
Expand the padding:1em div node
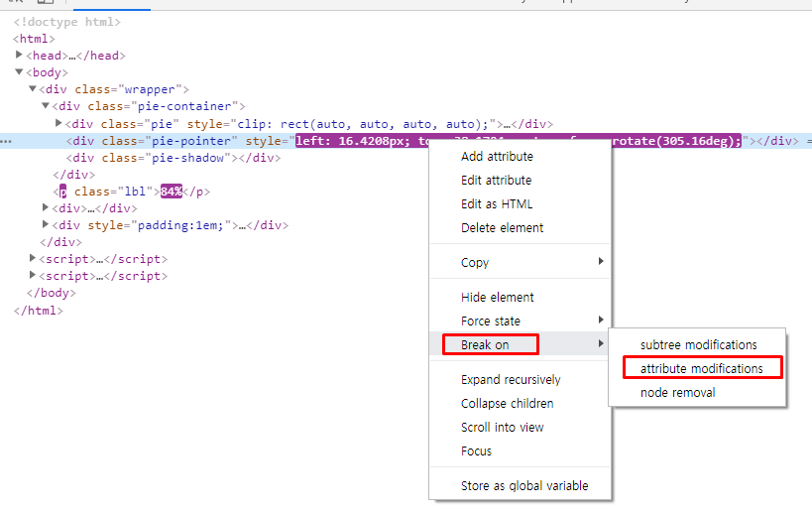coord(45,224)
